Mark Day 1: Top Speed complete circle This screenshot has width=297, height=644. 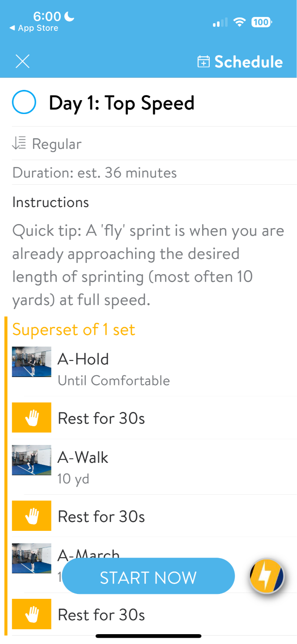point(24,102)
